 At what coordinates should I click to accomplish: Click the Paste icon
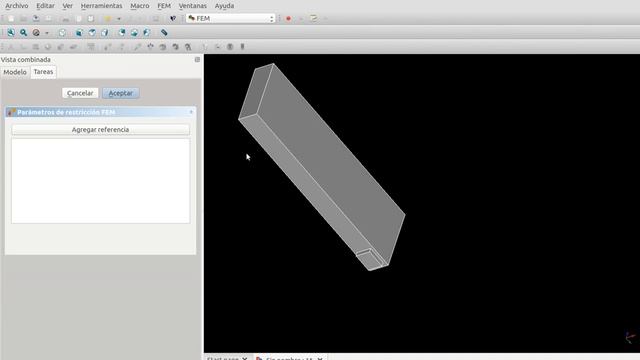click(91, 19)
